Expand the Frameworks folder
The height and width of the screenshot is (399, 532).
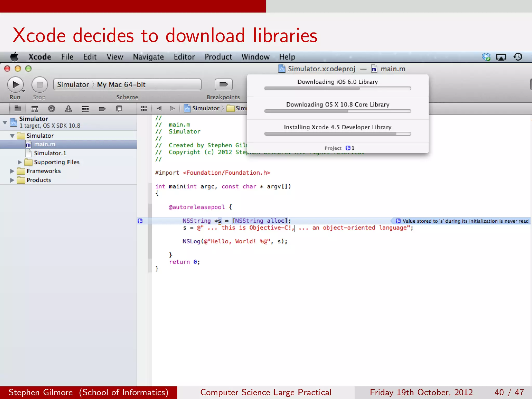coord(12,171)
